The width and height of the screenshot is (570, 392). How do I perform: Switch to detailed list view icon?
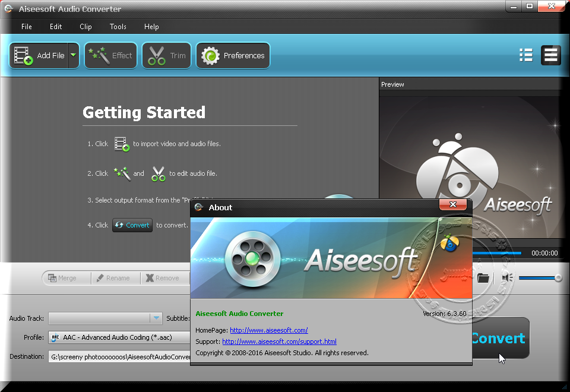click(526, 55)
